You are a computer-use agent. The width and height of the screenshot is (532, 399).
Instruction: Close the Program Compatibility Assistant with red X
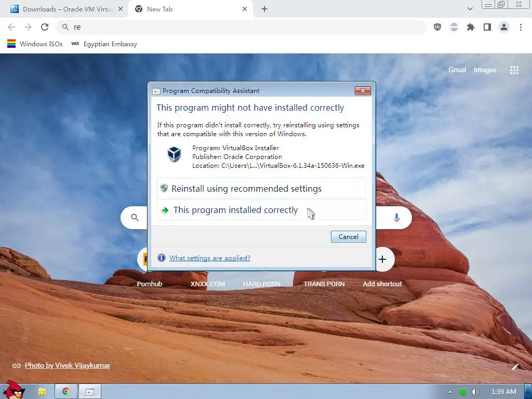pyautogui.click(x=363, y=90)
